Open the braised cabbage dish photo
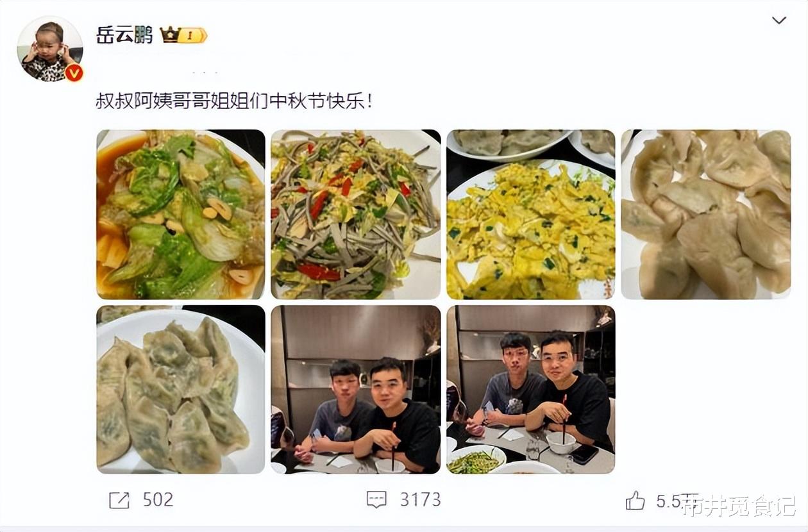 [181, 215]
